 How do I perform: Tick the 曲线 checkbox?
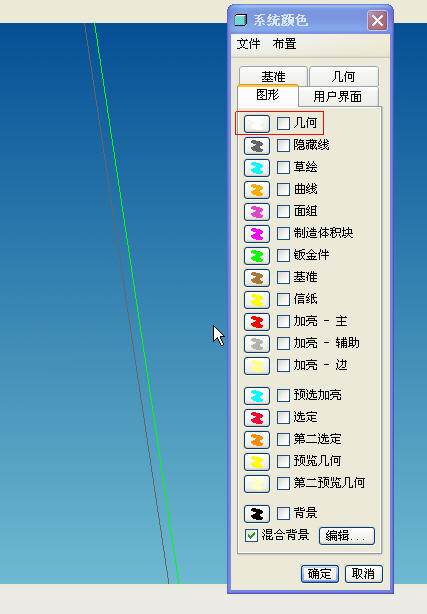[x=283, y=189]
